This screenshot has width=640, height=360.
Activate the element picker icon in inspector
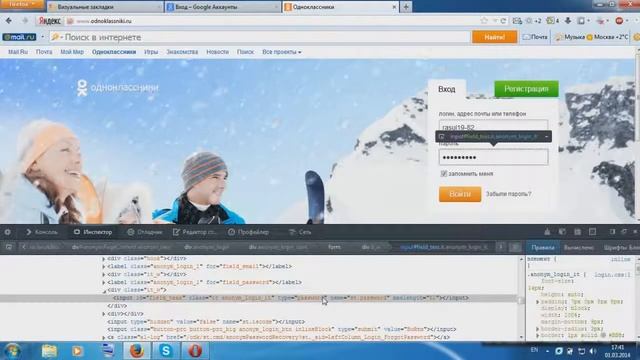click(9, 247)
